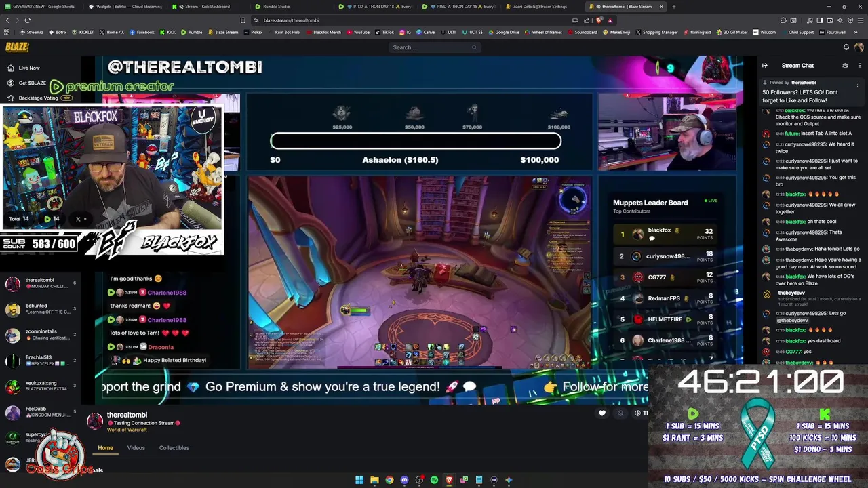Screen dimensions: 868x488
Task: Open the notifications bell in Blaze header
Action: [x=846, y=47]
